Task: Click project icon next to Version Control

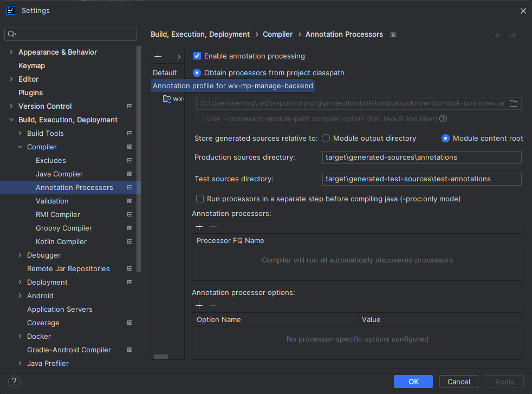Action: click(129, 106)
